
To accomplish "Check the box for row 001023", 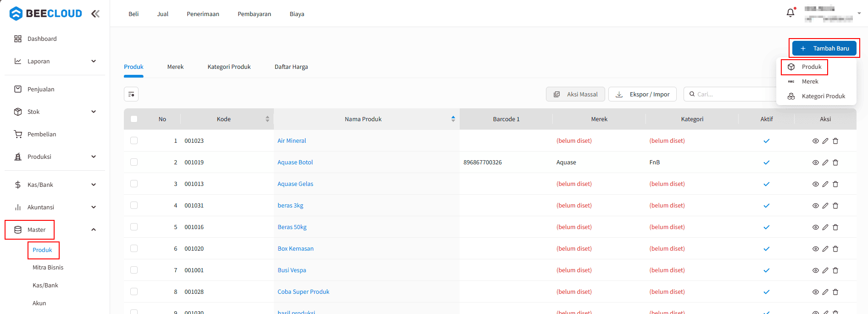I will pos(134,140).
